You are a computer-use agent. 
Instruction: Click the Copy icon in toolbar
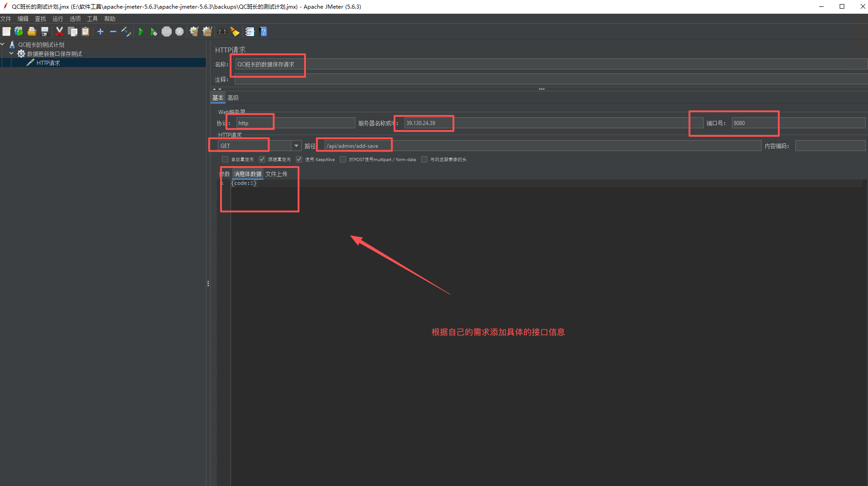click(x=73, y=31)
